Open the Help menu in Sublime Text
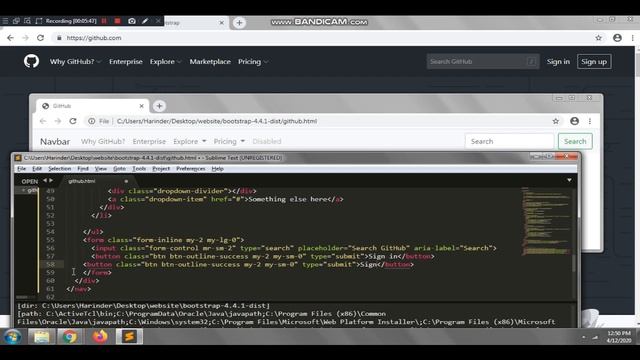The image size is (640, 360). (217, 169)
